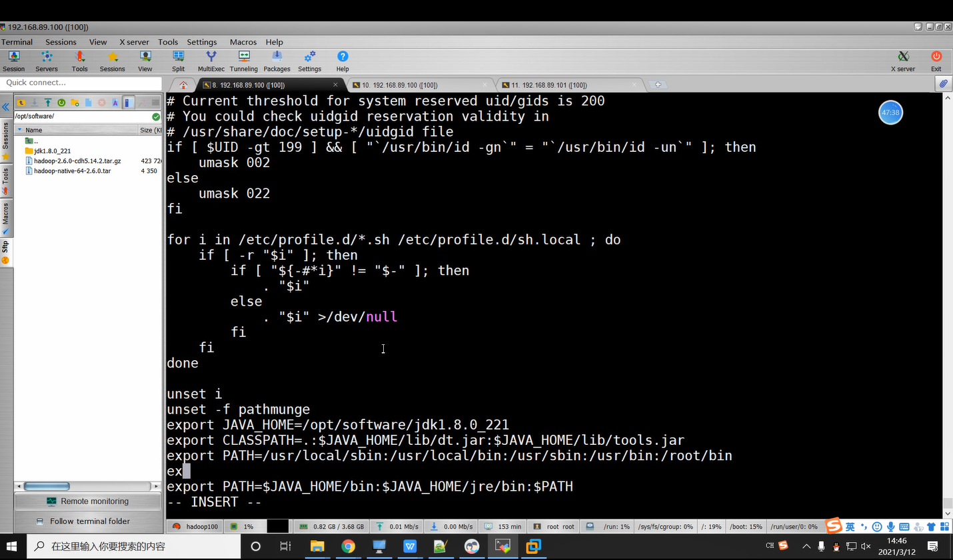Click the View toolbar icon
Viewport: 953px width, 560px height.
point(145,61)
